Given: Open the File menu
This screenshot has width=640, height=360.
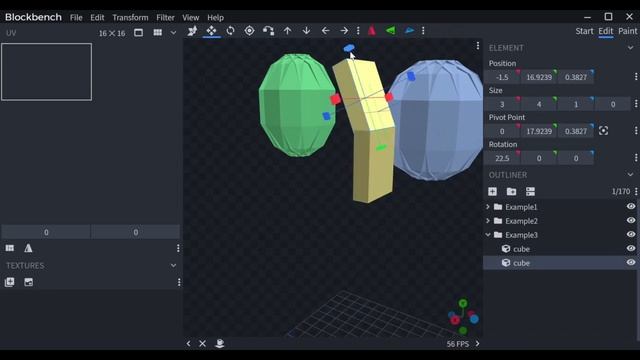Looking at the screenshot, I should tap(76, 18).
